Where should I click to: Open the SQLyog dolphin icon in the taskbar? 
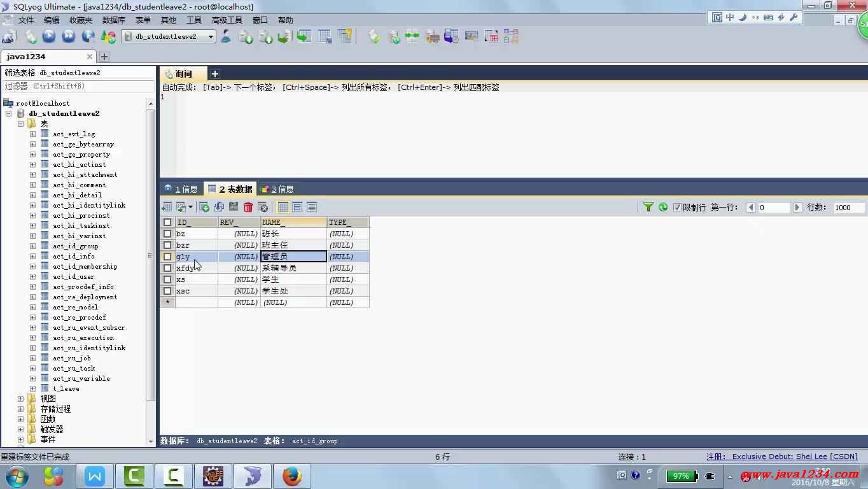(x=253, y=476)
